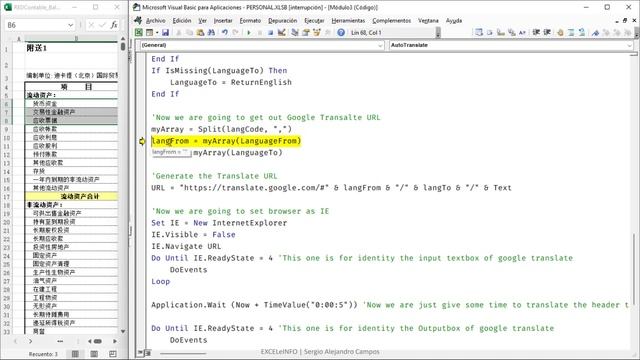Click the Comment Block icon
The image size is (640, 360).
click(x=571, y=32)
